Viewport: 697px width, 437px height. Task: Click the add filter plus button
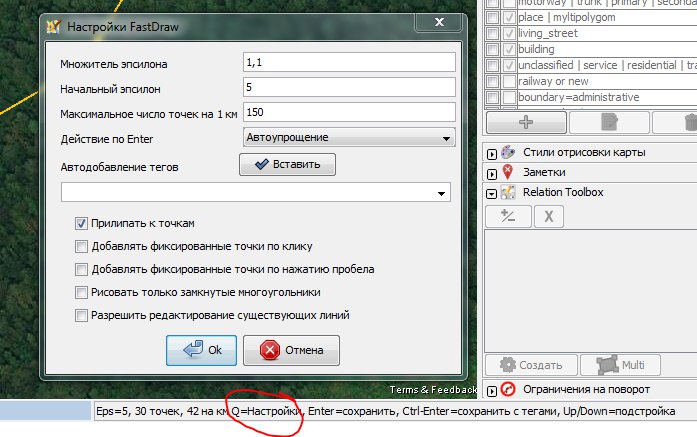point(526,122)
